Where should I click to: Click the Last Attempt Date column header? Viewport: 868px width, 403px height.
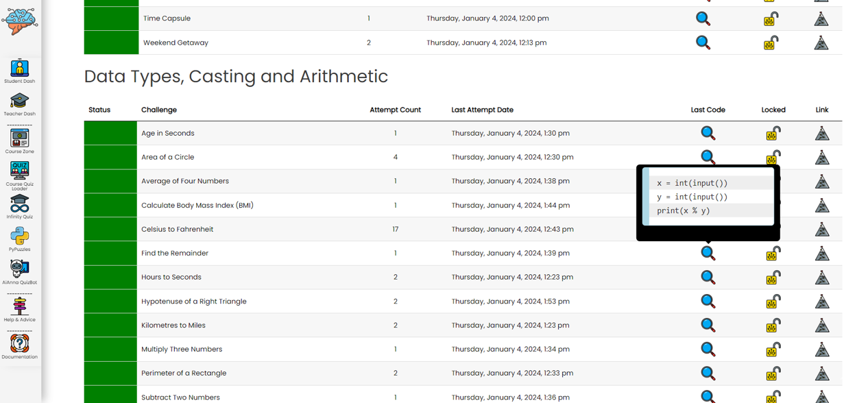(482, 110)
